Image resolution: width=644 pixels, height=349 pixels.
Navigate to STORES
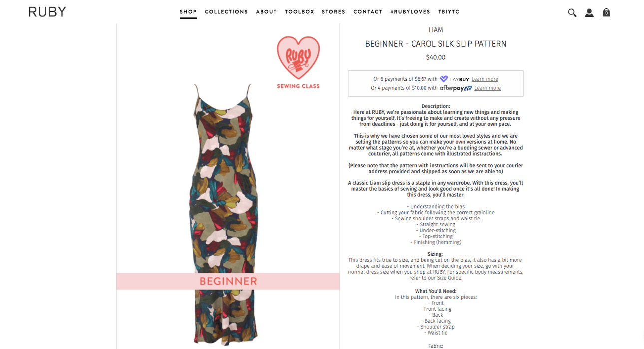point(333,12)
